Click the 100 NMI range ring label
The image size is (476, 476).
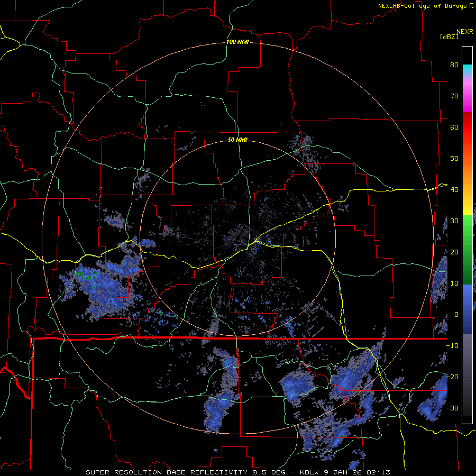point(237,42)
